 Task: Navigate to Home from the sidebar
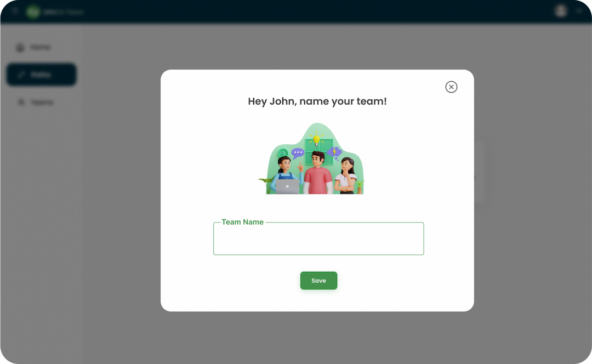[x=36, y=47]
